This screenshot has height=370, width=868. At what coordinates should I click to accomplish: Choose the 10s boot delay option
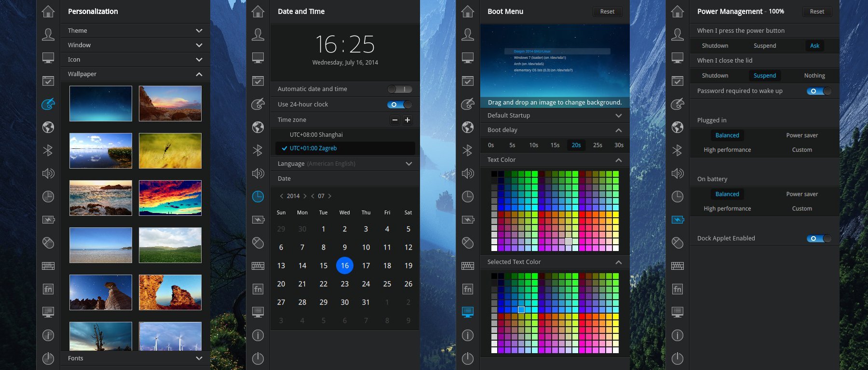(x=533, y=145)
